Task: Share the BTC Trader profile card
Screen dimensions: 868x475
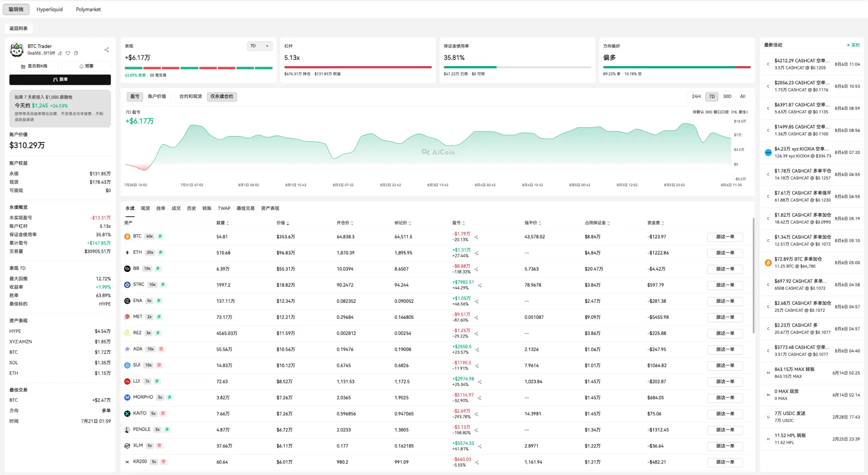Action: [x=107, y=50]
